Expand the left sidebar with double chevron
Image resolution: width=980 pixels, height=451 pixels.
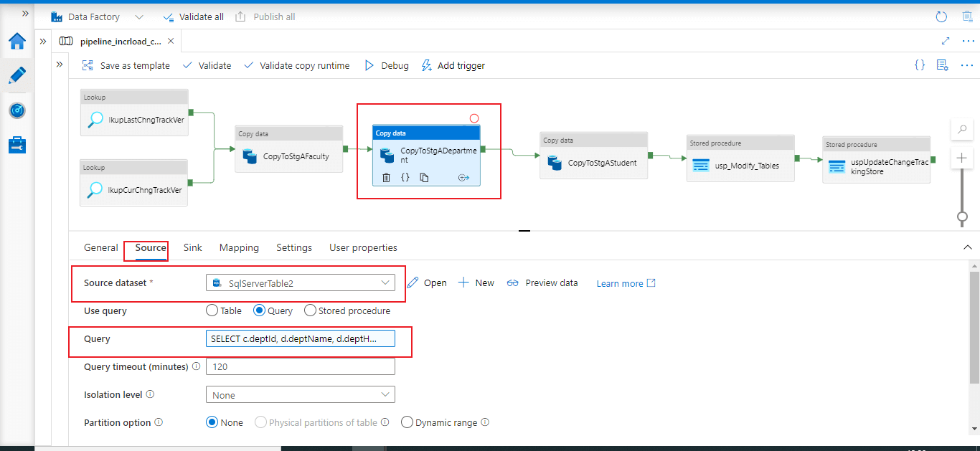pyautogui.click(x=26, y=14)
